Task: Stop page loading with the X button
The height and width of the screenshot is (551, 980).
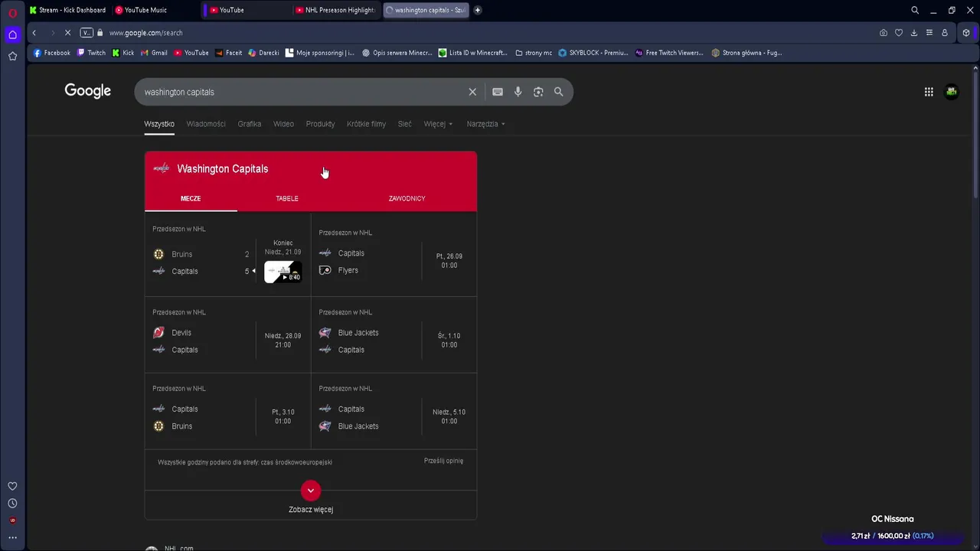Action: pyautogui.click(x=67, y=33)
